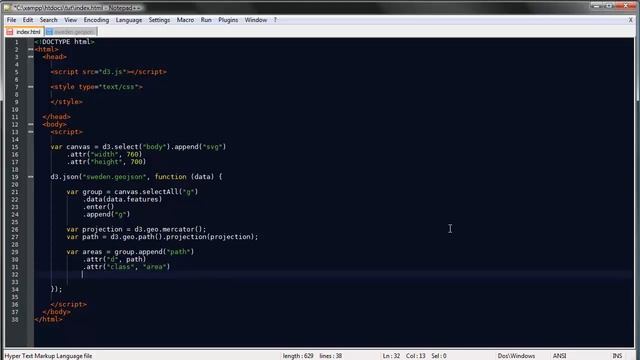Click the 'var path = d3.geo.path()' line
Image resolution: width=640 pixels, height=360 pixels.
pos(162,237)
